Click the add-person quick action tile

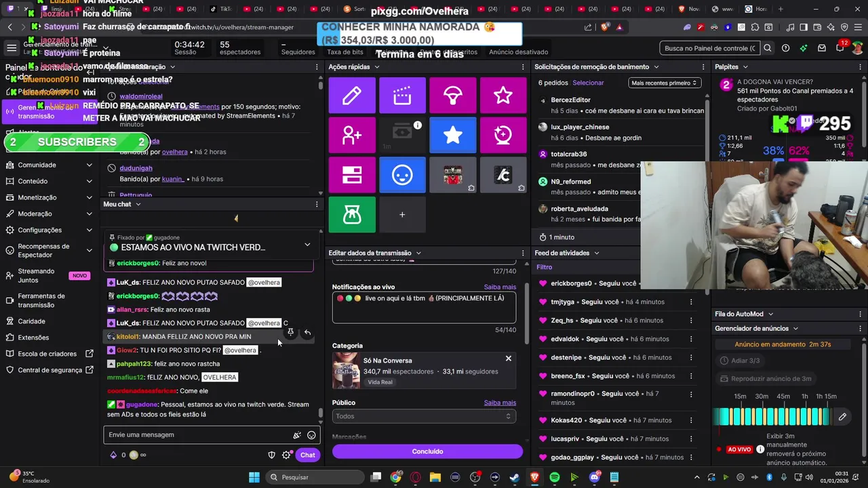tap(351, 135)
